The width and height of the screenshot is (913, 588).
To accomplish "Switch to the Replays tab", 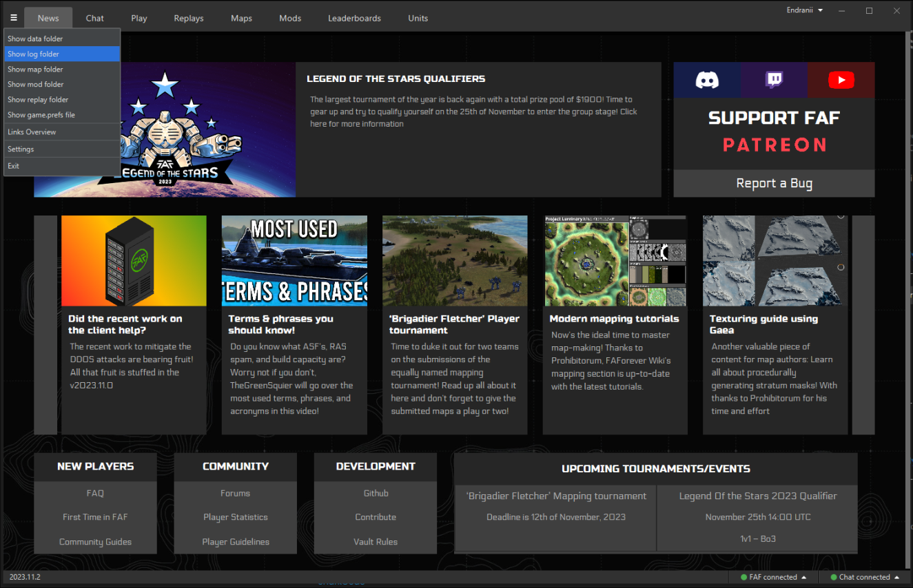I will tap(189, 19).
